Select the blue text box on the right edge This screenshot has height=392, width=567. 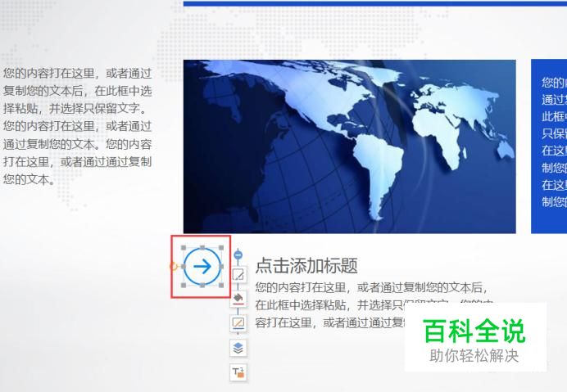click(549, 146)
